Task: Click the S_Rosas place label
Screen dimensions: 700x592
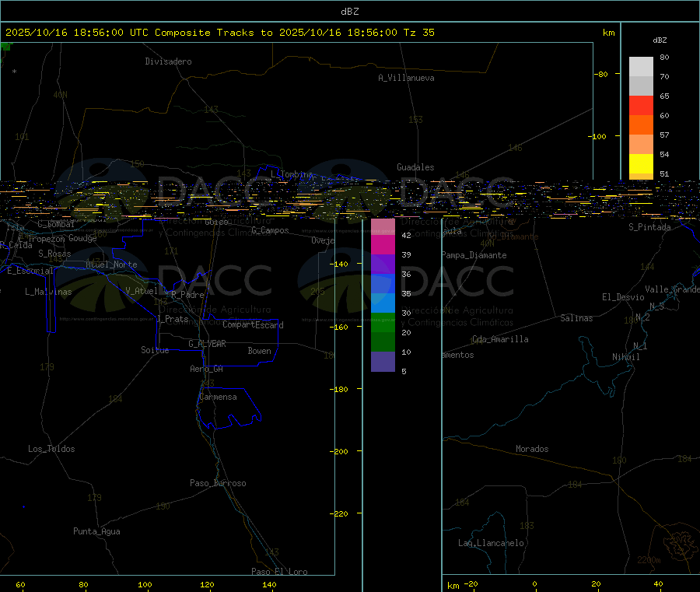Action: (x=54, y=254)
